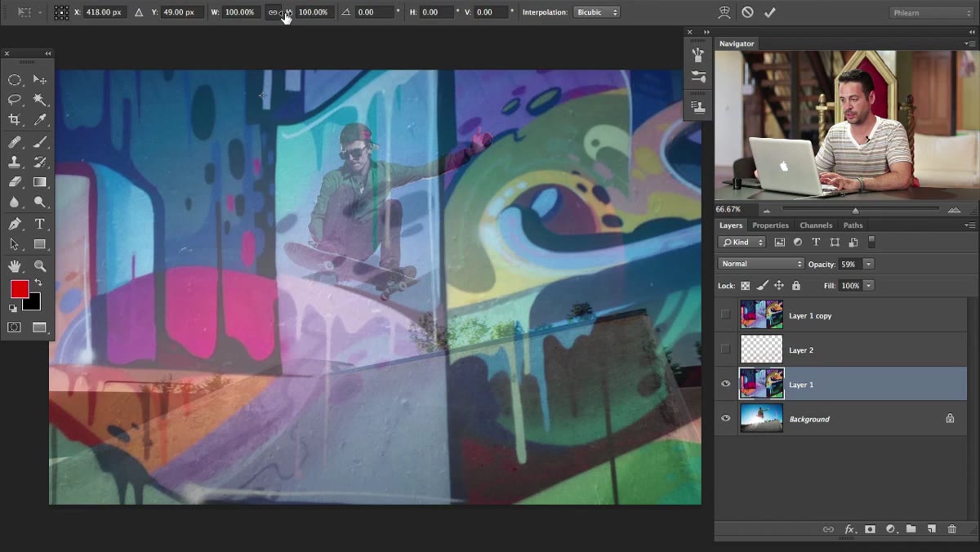Collapse the toolbox with double arrows
The width and height of the screenshot is (980, 552).
click(48, 53)
